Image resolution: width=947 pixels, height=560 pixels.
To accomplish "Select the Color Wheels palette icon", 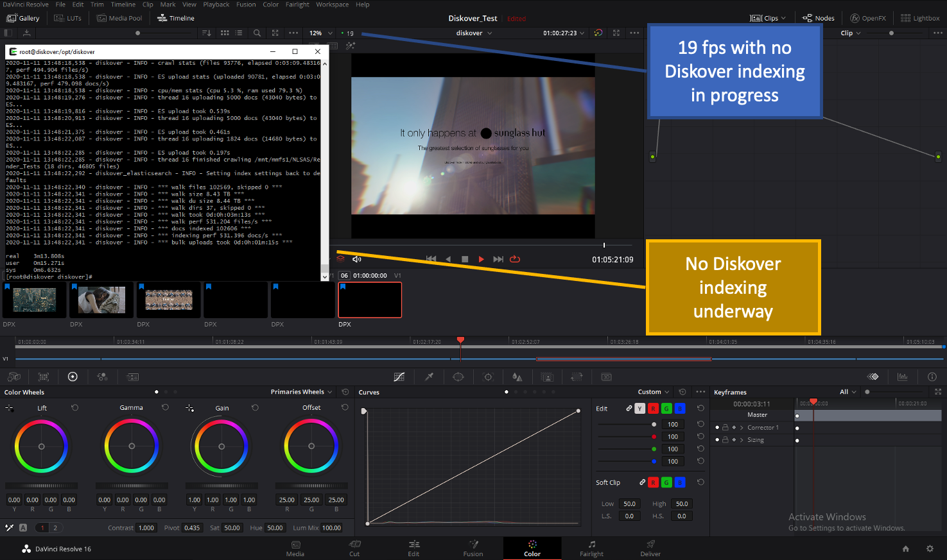I will (73, 377).
